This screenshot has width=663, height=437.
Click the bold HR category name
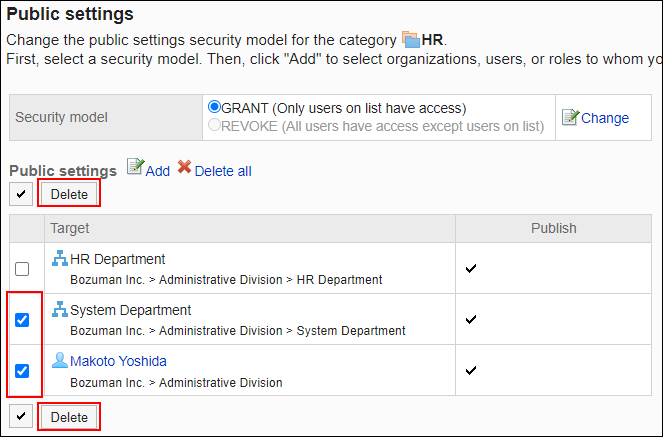432,40
